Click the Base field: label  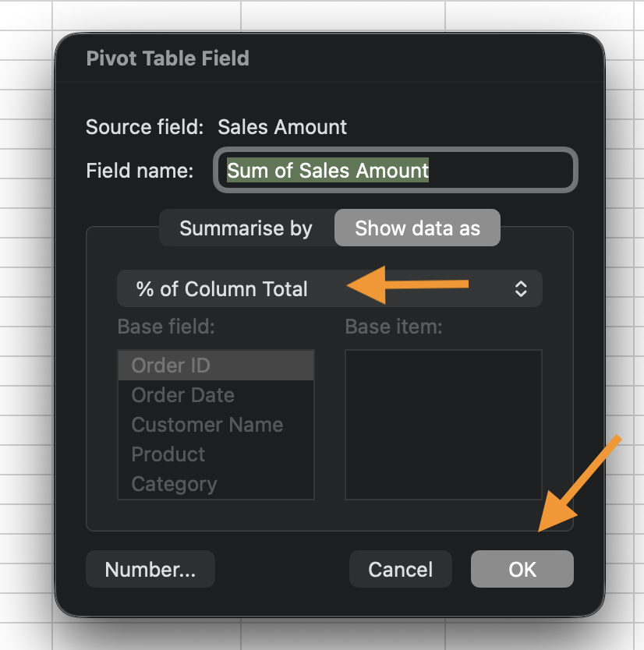(x=165, y=327)
